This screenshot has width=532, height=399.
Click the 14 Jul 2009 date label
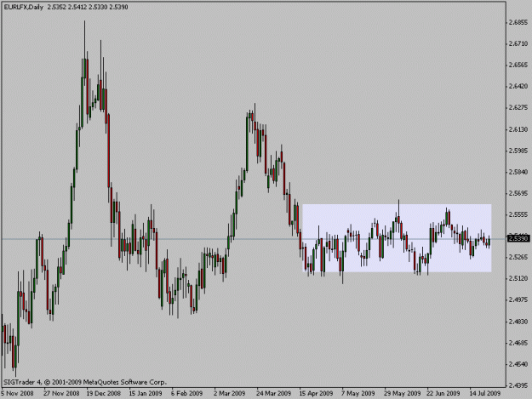click(485, 393)
